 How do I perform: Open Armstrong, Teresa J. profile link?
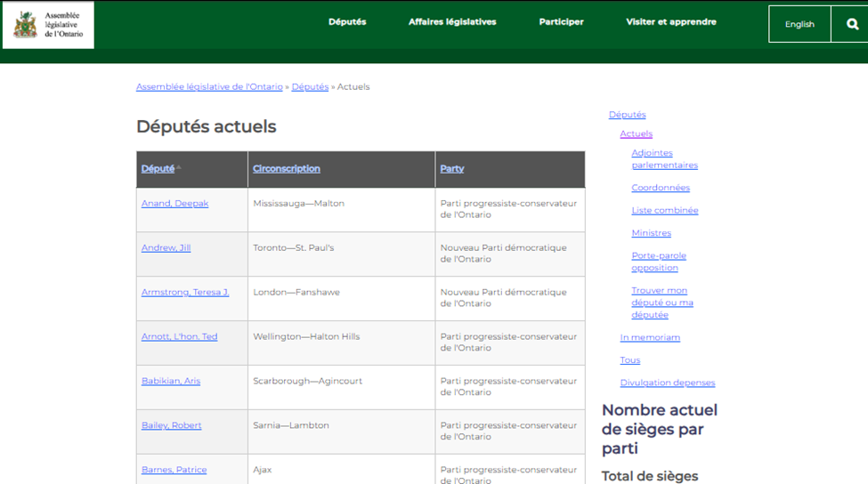click(x=184, y=293)
